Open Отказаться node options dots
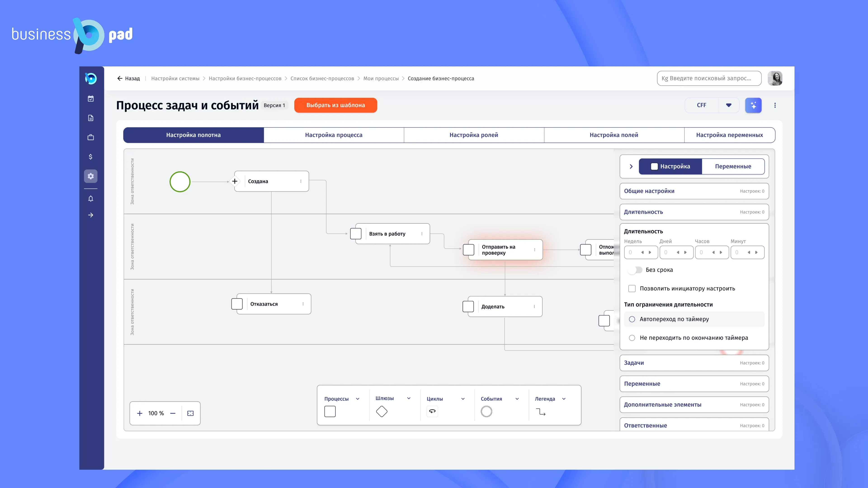The height and width of the screenshot is (488, 868). point(303,304)
